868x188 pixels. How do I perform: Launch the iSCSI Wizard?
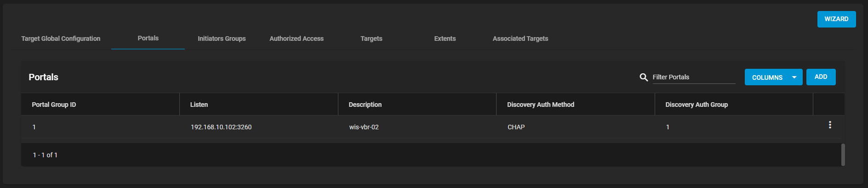836,19
